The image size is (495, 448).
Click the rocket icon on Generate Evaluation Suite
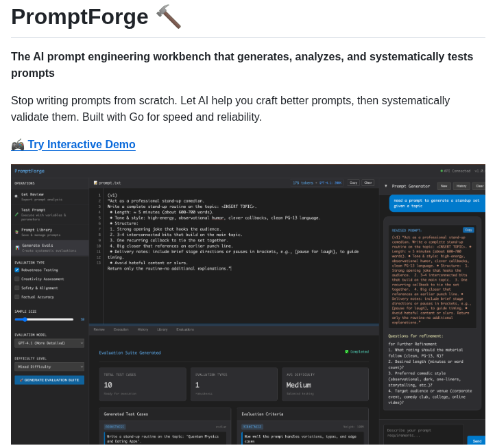[x=21, y=380]
